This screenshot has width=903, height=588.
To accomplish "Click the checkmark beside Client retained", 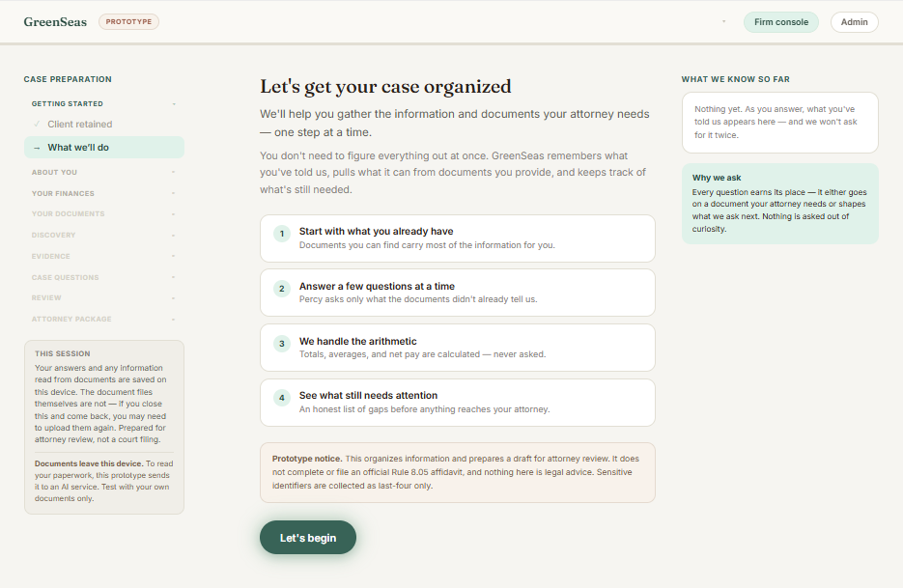I will point(37,124).
